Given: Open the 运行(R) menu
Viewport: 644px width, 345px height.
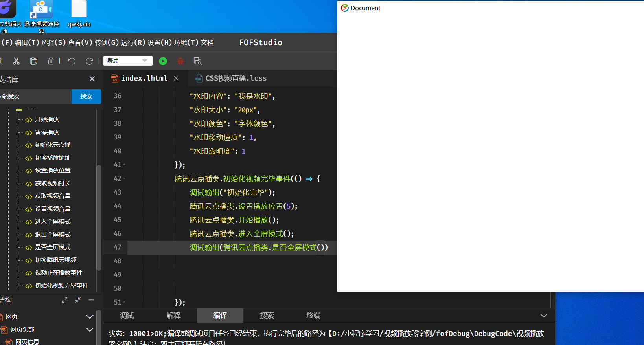Looking at the screenshot, I should click(x=133, y=42).
